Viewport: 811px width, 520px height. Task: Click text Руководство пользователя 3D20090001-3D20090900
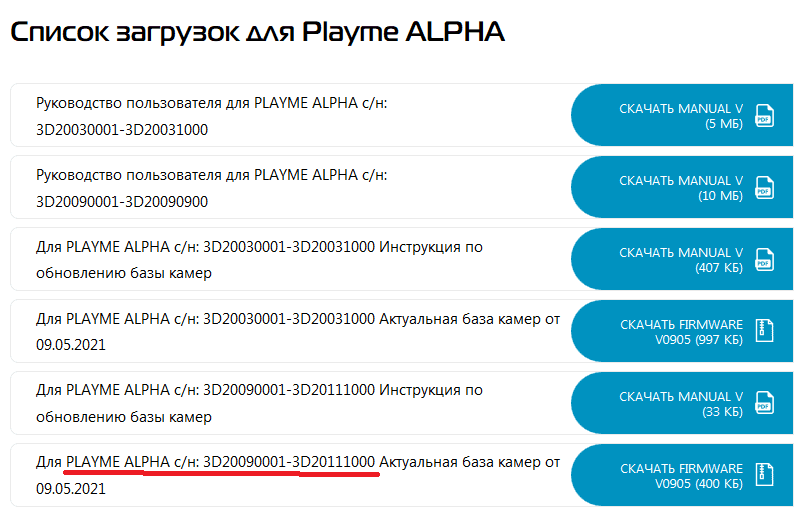[x=212, y=188]
